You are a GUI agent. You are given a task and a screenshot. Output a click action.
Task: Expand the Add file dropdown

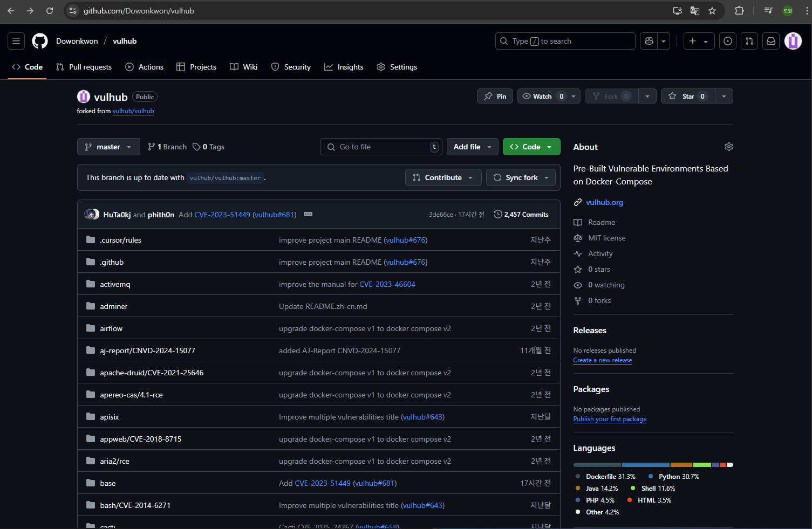[473, 147]
